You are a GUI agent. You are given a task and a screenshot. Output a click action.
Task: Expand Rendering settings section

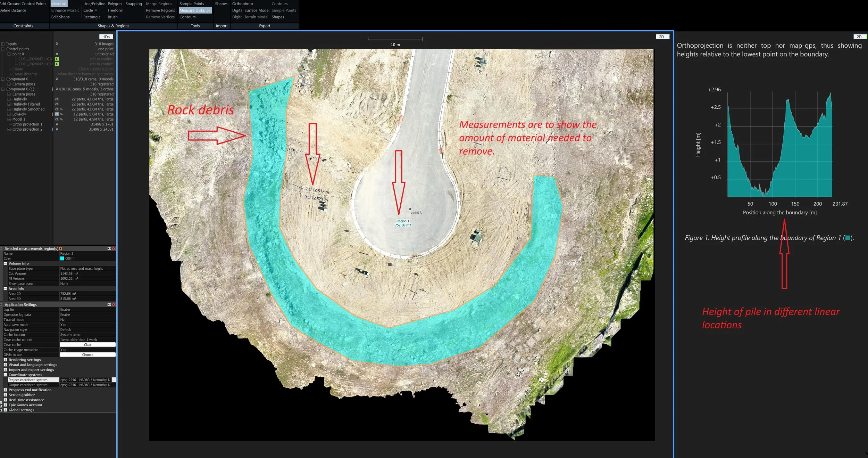point(6,360)
